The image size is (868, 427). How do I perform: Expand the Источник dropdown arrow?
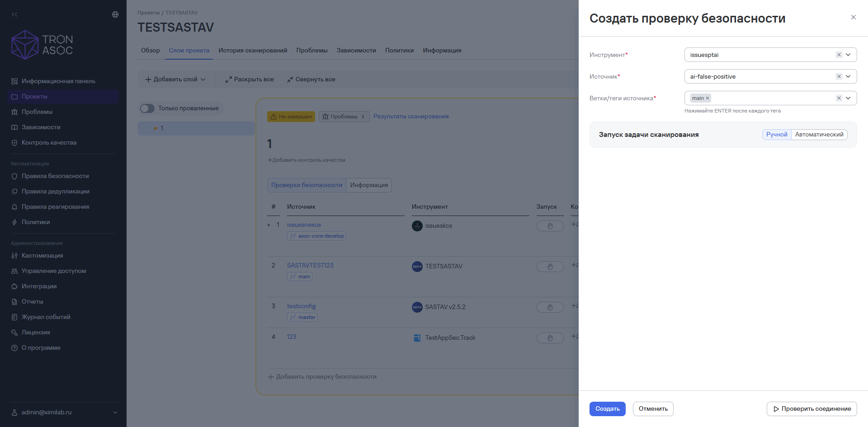[x=849, y=76]
